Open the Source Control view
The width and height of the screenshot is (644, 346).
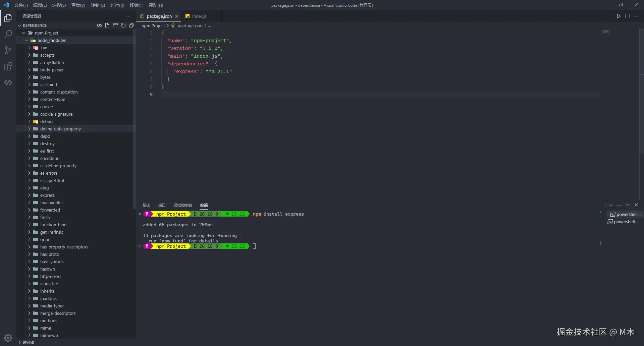8,50
